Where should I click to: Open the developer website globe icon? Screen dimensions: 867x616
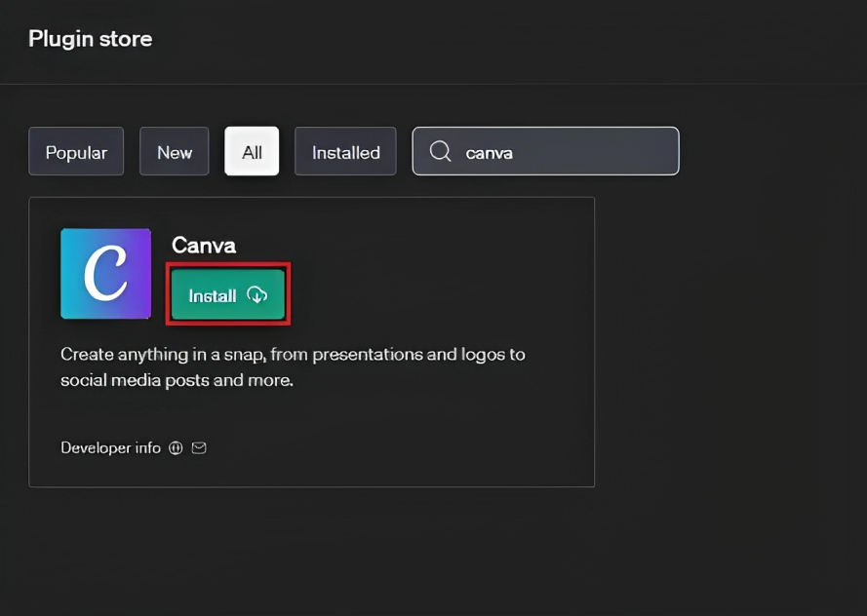pyautogui.click(x=176, y=448)
